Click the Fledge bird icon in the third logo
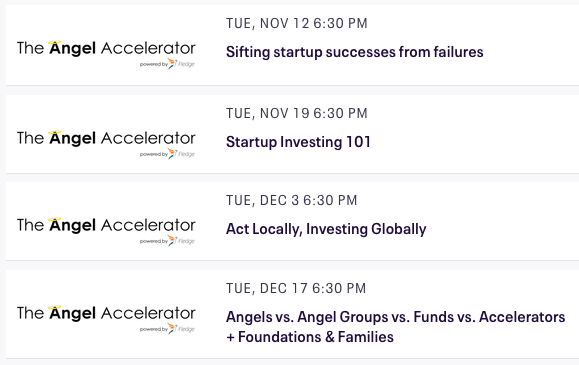The height and width of the screenshot is (365, 579). [x=172, y=241]
